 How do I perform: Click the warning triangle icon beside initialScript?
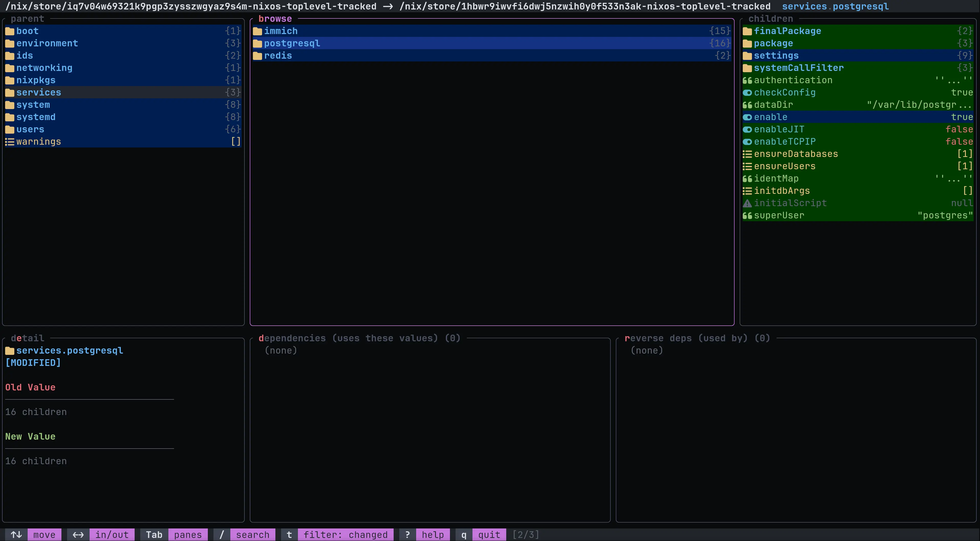tap(747, 203)
